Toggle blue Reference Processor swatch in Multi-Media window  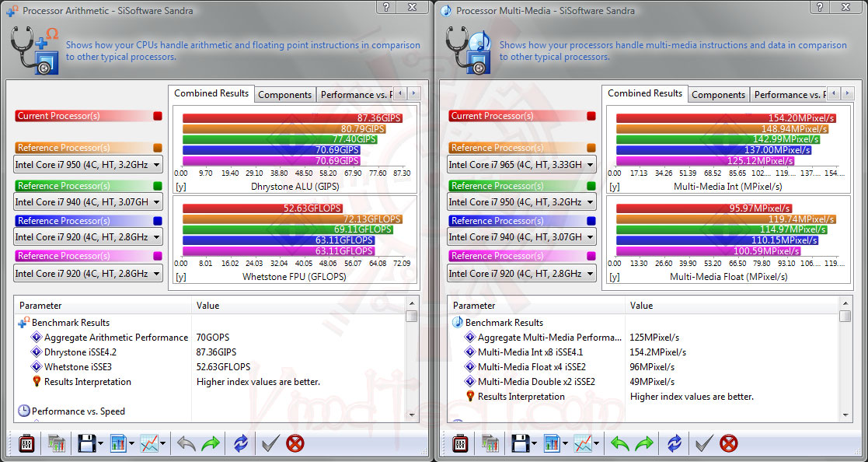click(x=591, y=221)
